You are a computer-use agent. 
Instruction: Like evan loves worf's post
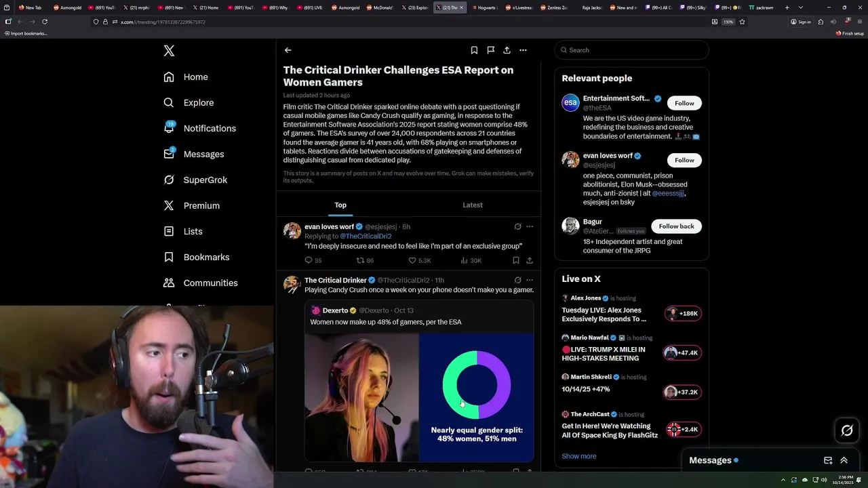pyautogui.click(x=419, y=260)
